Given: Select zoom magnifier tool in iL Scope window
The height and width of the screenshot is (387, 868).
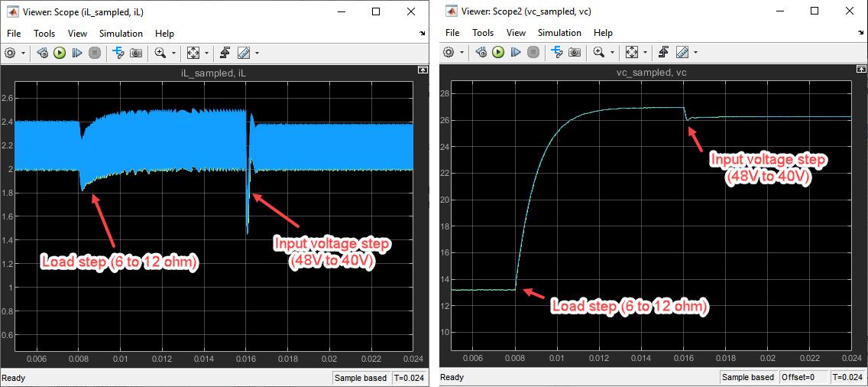Looking at the screenshot, I should [160, 54].
